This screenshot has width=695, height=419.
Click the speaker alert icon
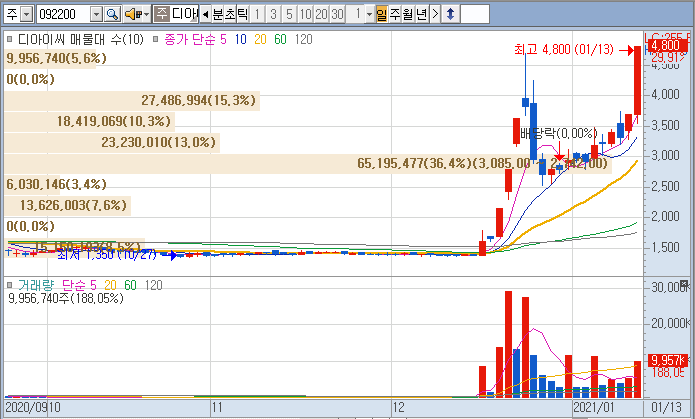[133, 14]
